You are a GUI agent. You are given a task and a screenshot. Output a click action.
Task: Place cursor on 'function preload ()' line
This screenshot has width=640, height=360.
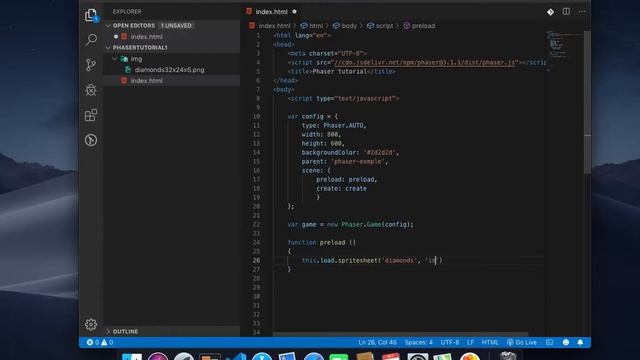point(322,242)
